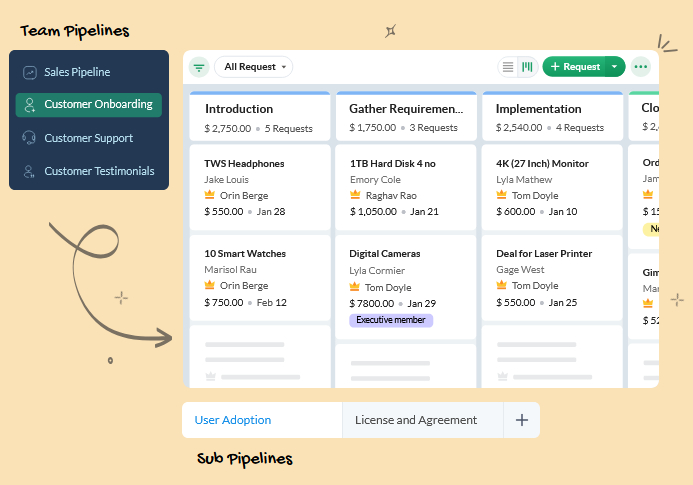Click crown icon on 10 Smart Watches card
The width and height of the screenshot is (693, 485).
pyautogui.click(x=209, y=285)
